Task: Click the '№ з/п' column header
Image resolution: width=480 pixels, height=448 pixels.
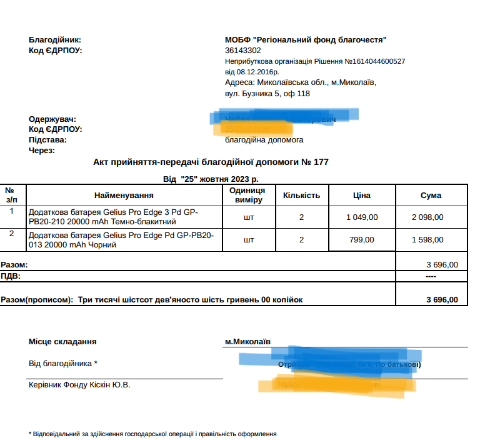Action: [12, 195]
